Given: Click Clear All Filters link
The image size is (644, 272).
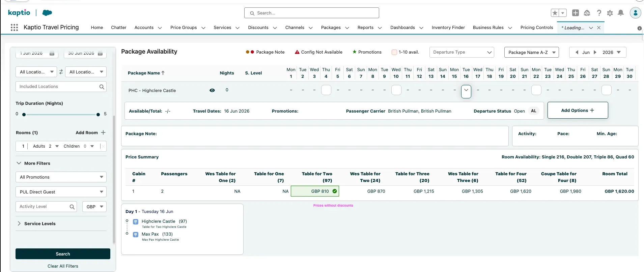Looking at the screenshot, I should [63, 266].
